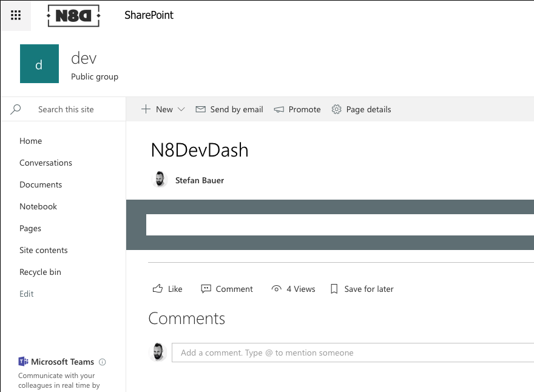
Task: Click the 4 Views count
Action: pos(301,289)
